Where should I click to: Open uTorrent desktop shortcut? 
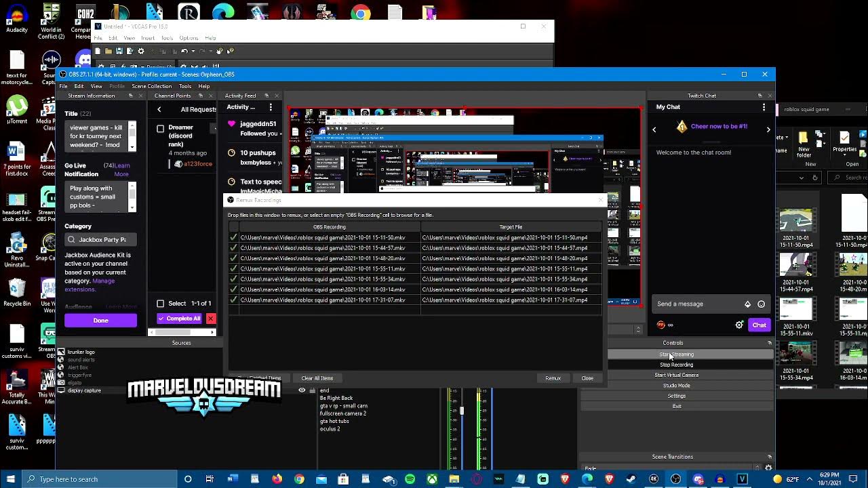click(x=17, y=110)
